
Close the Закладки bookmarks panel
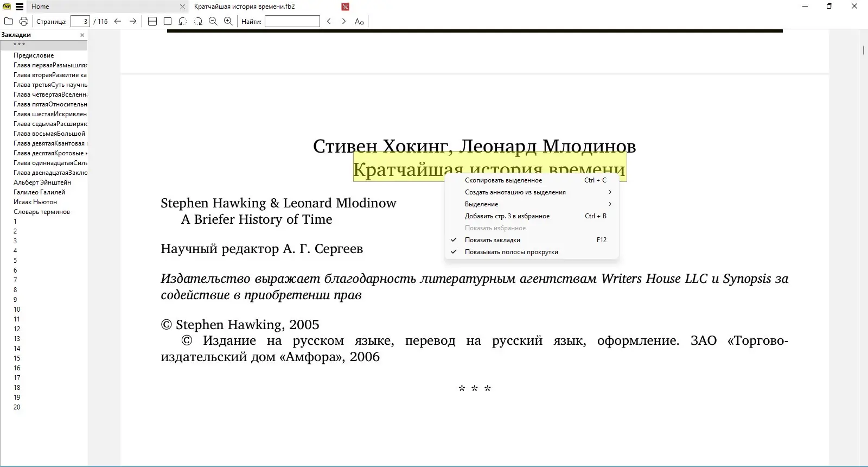pos(82,35)
